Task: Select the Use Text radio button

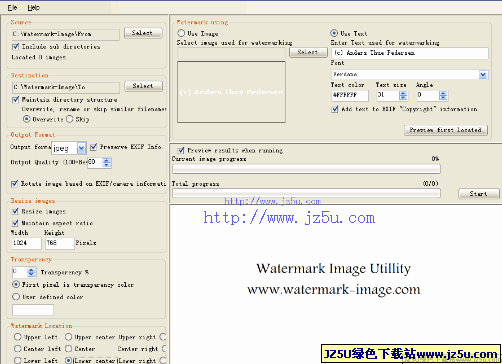Action: coord(334,33)
